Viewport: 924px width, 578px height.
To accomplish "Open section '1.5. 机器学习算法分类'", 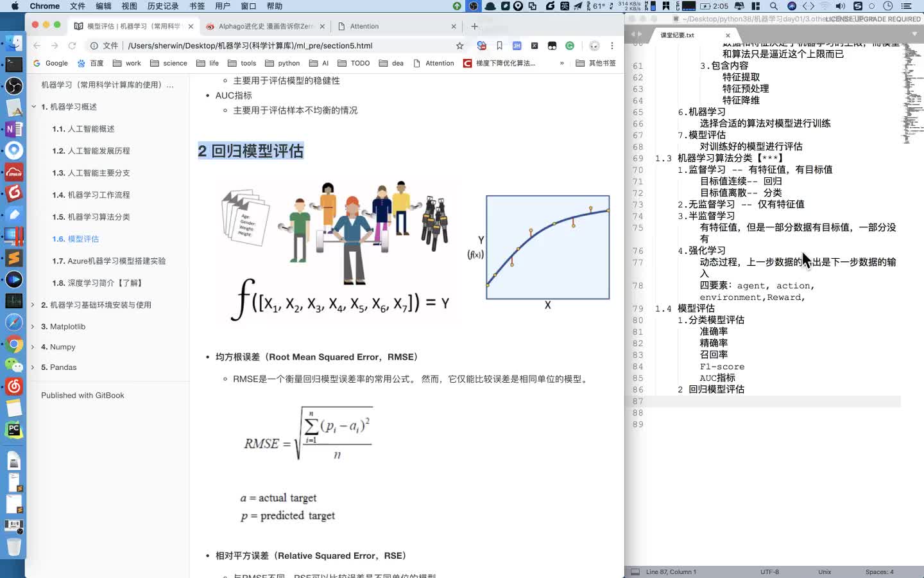I will pyautogui.click(x=91, y=217).
